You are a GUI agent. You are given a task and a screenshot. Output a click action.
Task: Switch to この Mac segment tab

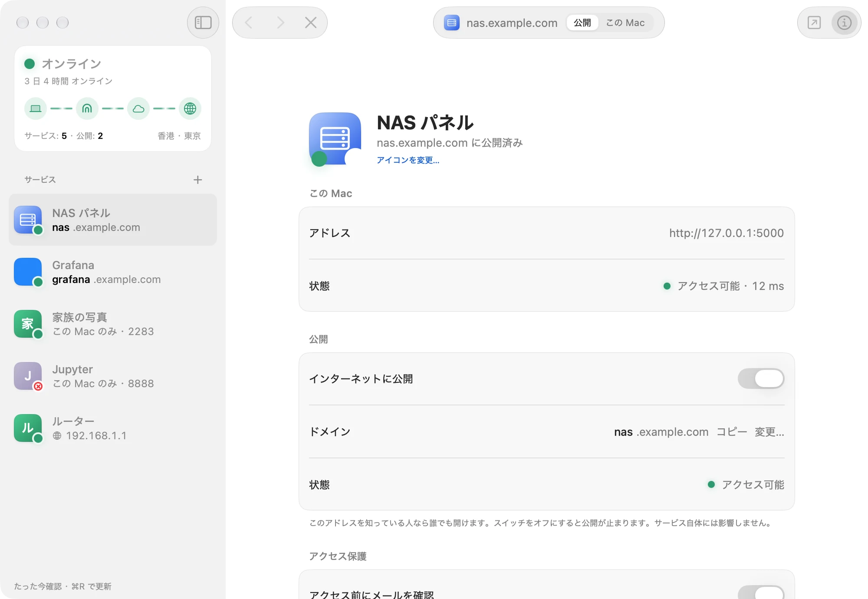pyautogui.click(x=625, y=23)
